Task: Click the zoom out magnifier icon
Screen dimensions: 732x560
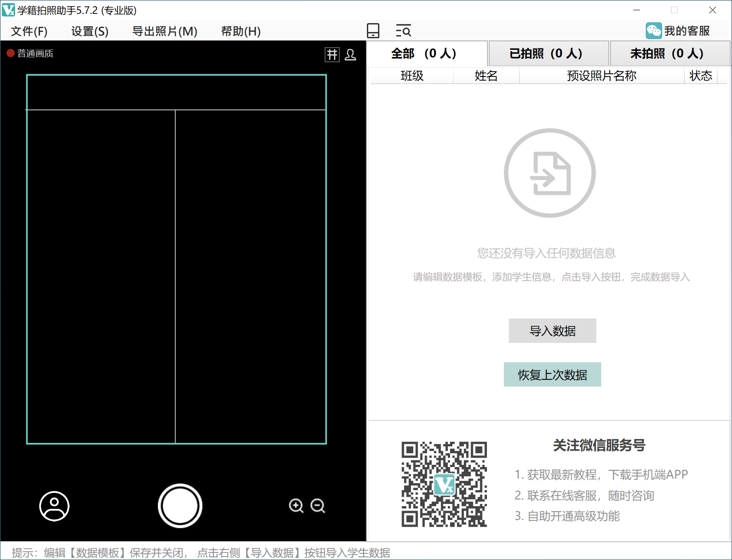Action: [318, 506]
